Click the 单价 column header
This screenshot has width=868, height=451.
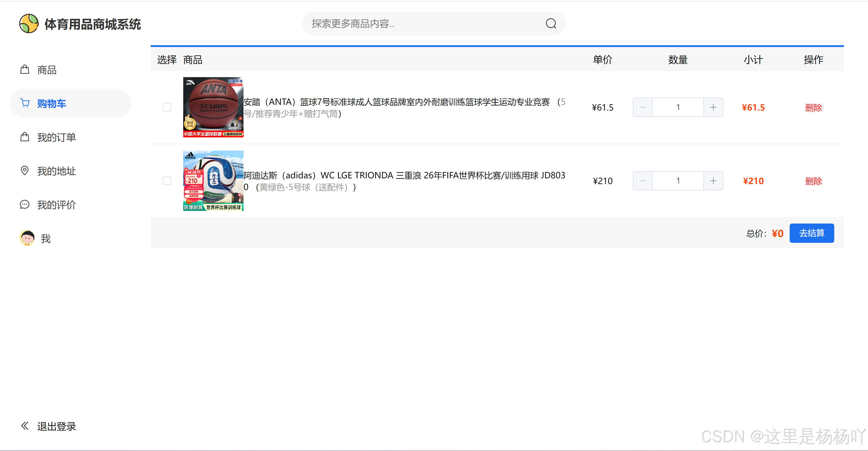602,60
